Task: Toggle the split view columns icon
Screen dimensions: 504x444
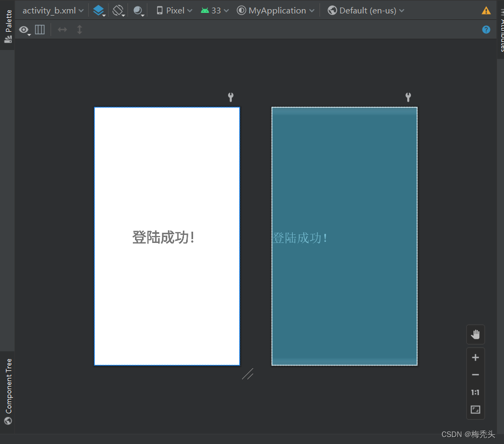Action: point(40,30)
